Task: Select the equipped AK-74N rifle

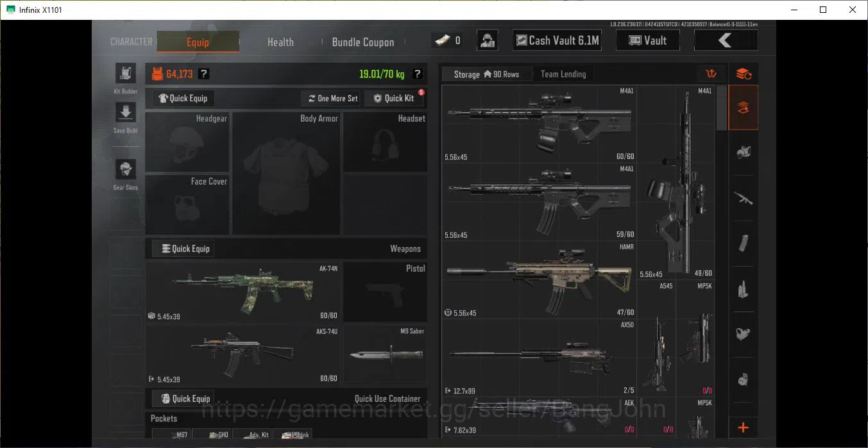Action: (x=243, y=292)
